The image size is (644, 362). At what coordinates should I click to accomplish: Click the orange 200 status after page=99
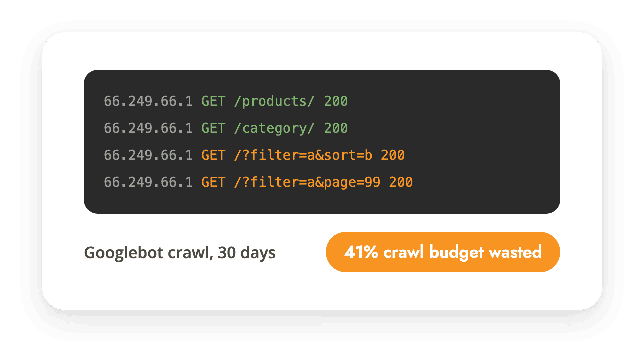pyautogui.click(x=401, y=182)
